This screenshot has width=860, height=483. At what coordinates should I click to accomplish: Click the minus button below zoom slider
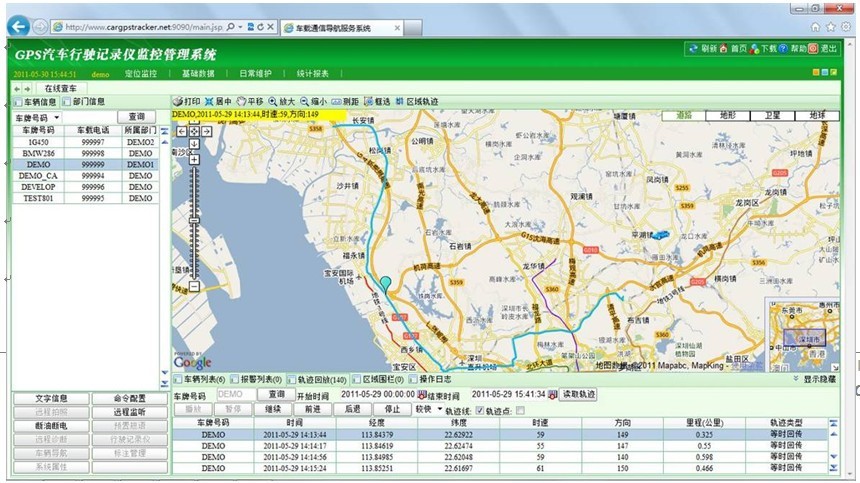(x=194, y=286)
